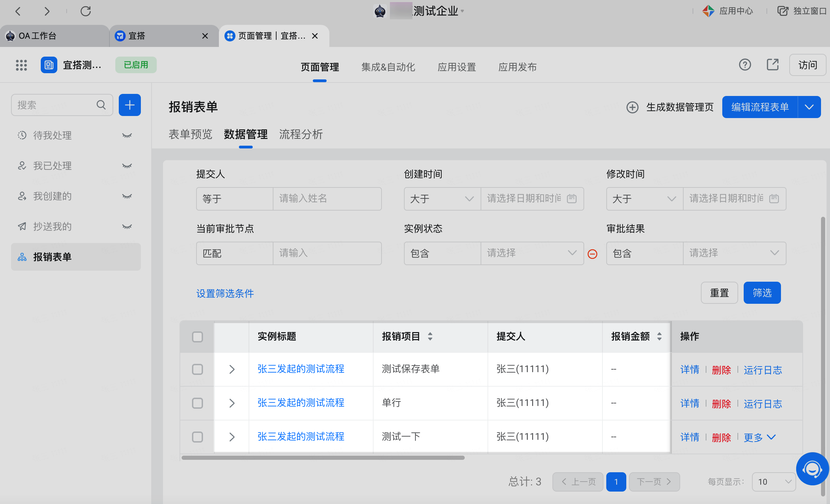Switch to 应用设置 tab
The width and height of the screenshot is (830, 504).
point(457,67)
